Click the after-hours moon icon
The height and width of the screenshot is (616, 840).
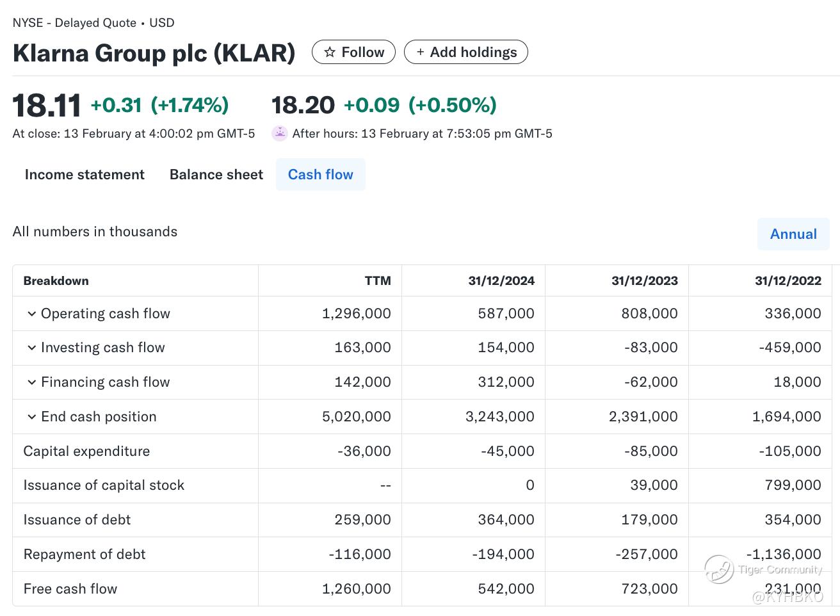click(x=279, y=133)
